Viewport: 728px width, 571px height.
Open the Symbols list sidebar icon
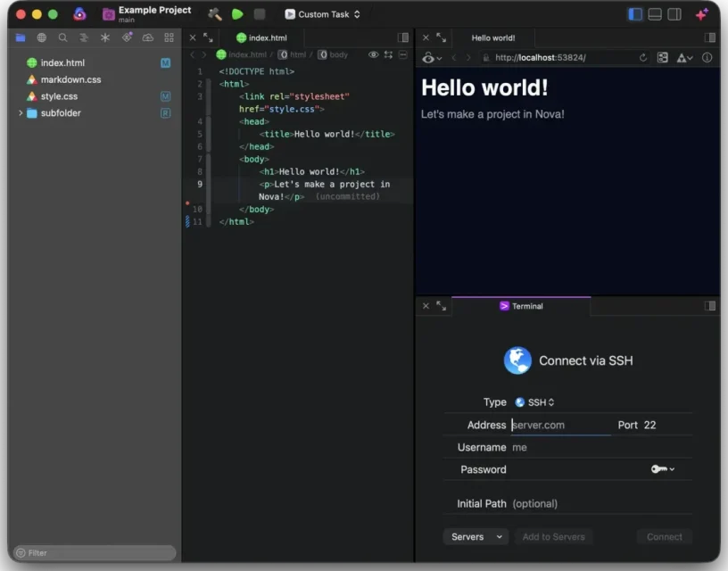(x=84, y=37)
